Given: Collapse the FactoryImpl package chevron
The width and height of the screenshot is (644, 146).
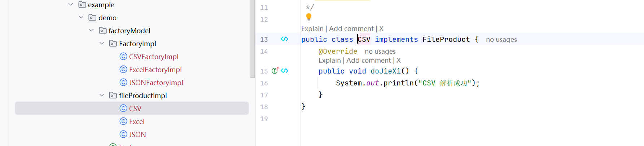Looking at the screenshot, I should [x=102, y=44].
